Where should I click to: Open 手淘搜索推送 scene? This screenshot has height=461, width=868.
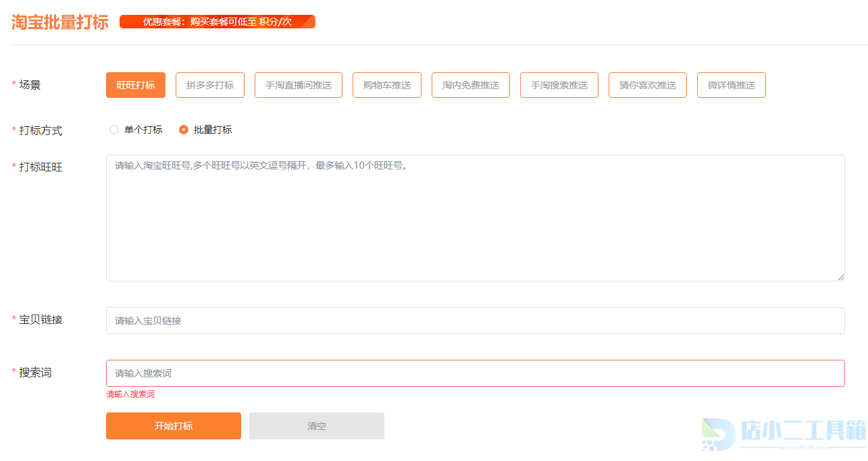click(x=559, y=85)
